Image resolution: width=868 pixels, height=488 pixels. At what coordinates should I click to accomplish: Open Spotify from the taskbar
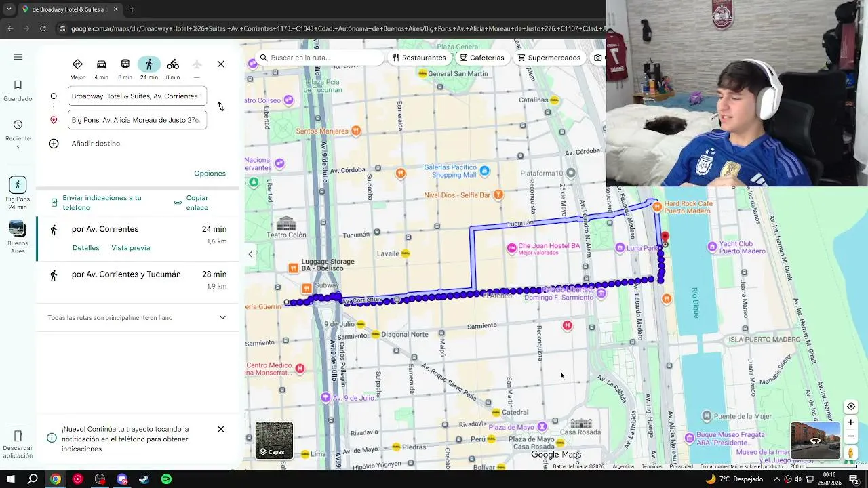pos(166,479)
